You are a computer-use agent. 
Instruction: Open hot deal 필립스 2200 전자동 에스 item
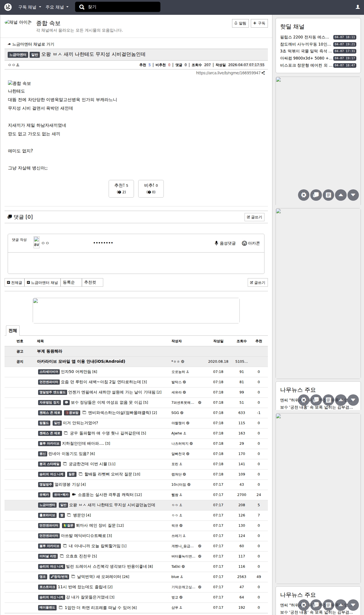pyautogui.click(x=305, y=37)
